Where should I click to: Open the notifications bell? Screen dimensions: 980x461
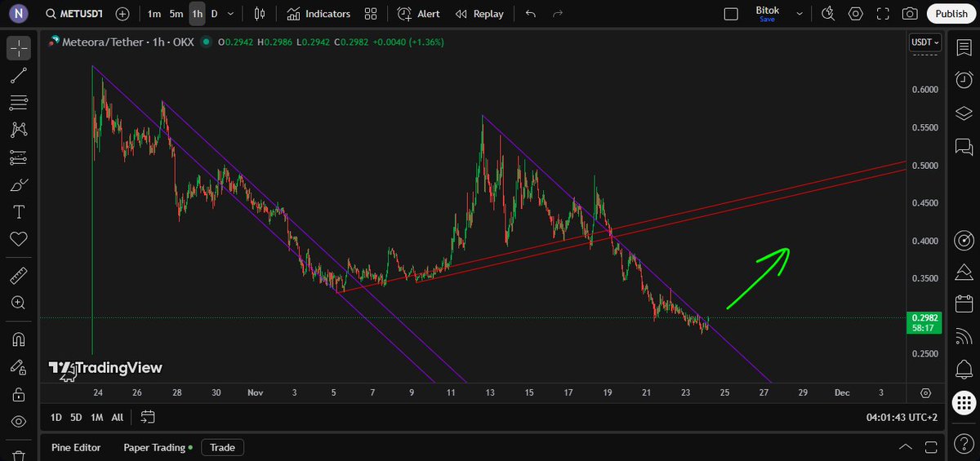click(964, 369)
